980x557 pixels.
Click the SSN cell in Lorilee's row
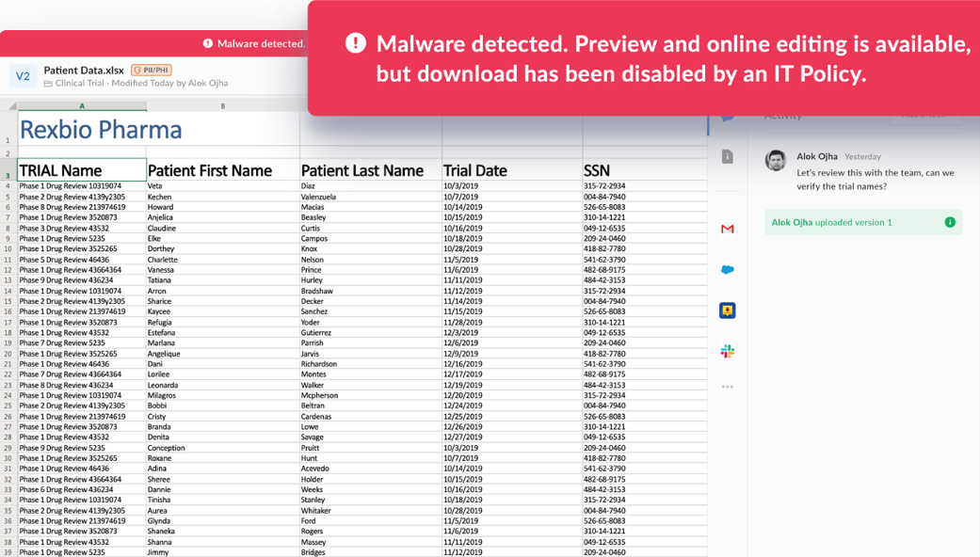644,374
